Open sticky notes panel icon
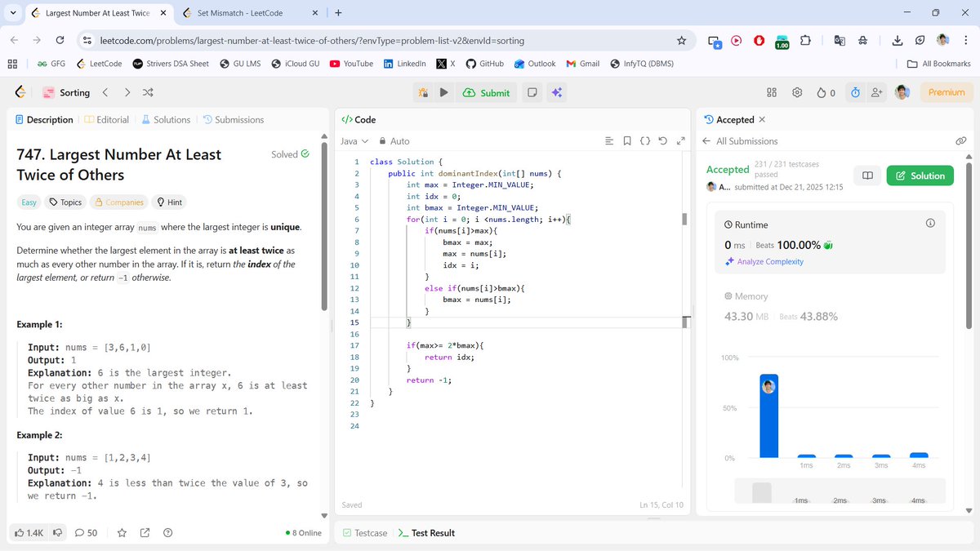The image size is (980, 551). pyautogui.click(x=532, y=92)
